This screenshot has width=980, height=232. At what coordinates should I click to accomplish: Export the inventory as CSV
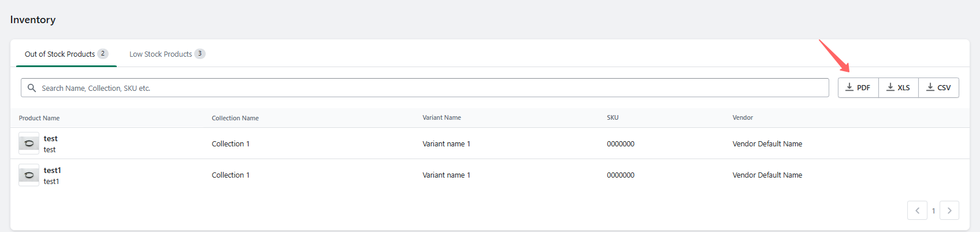pyautogui.click(x=939, y=87)
